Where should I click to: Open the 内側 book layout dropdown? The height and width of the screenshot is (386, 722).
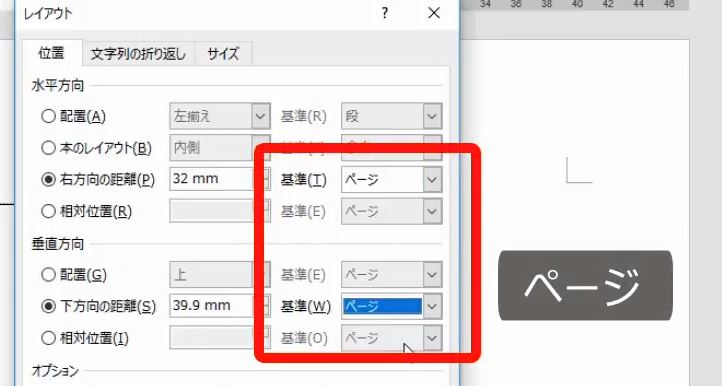pyautogui.click(x=261, y=147)
